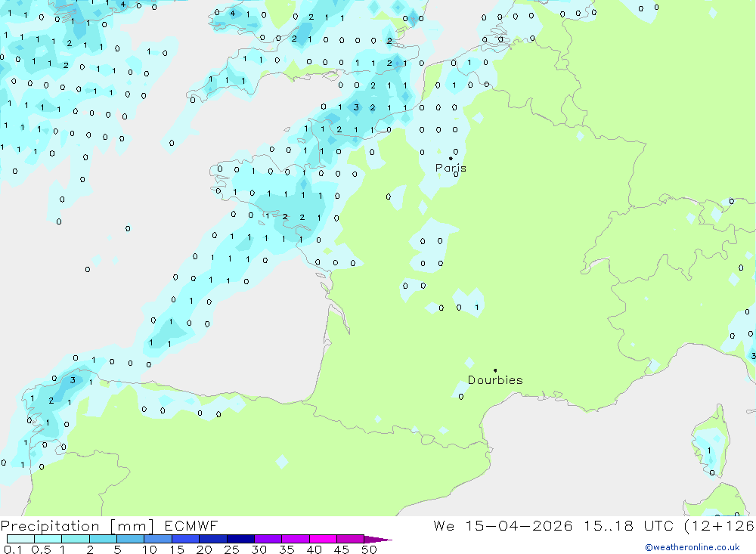Image resolution: width=756 pixels, height=554 pixels.
Task: Open the weatheronline.co.uk copyright link
Action: coord(692,547)
